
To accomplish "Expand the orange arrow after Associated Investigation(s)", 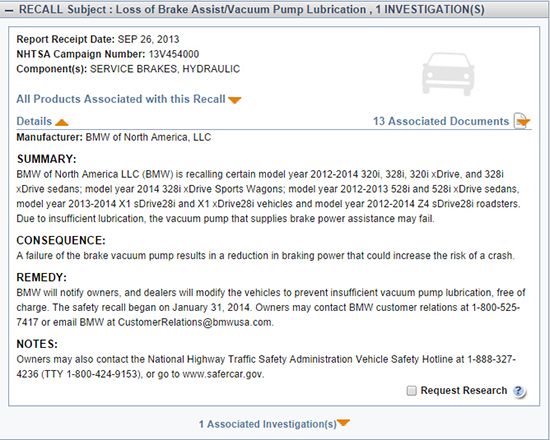I will [343, 423].
